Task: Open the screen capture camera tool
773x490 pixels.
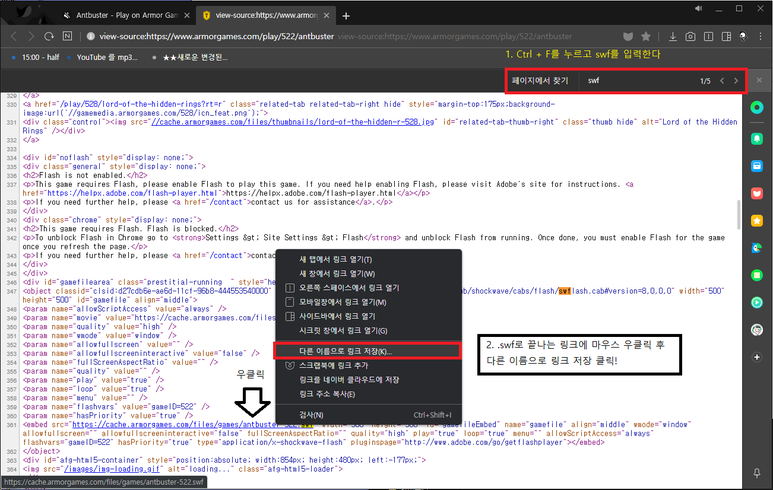Action: (690, 36)
